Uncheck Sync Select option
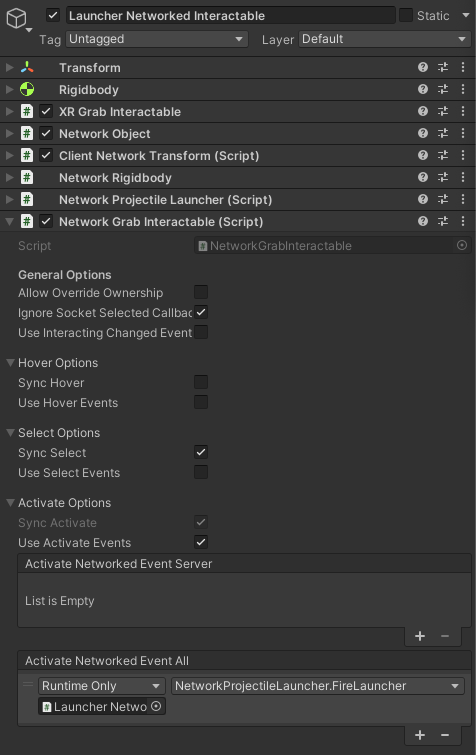 (x=201, y=452)
